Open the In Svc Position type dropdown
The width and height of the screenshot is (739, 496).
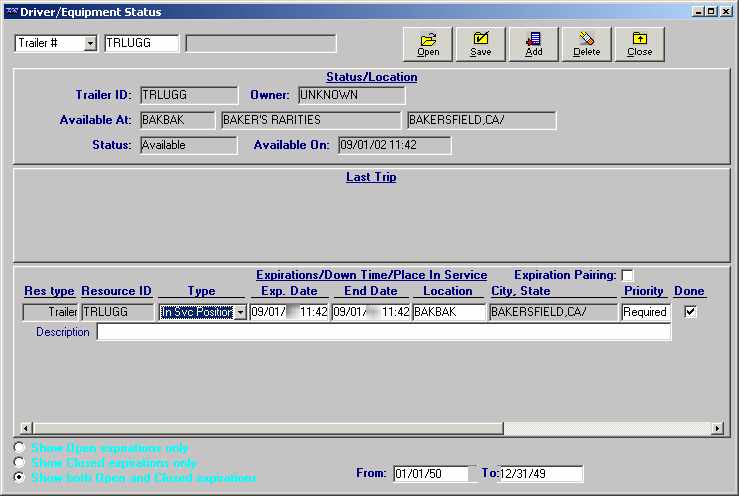(x=240, y=313)
